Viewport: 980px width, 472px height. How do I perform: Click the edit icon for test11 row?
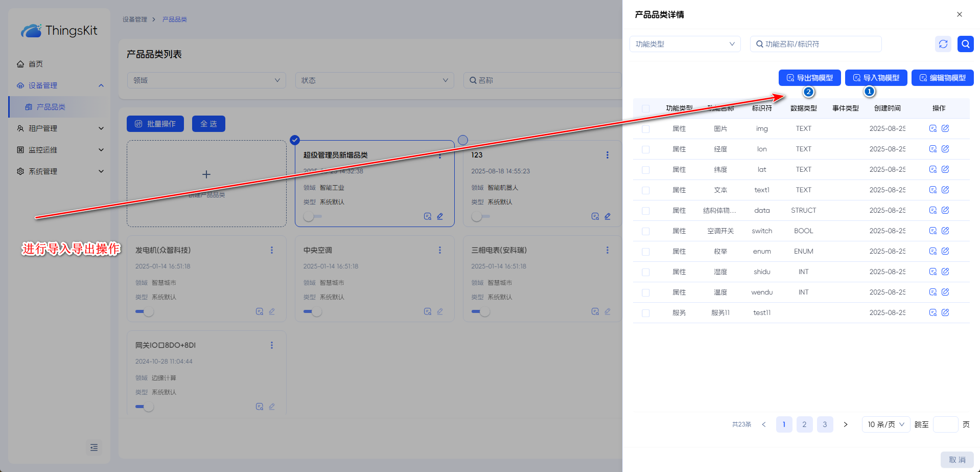point(945,312)
